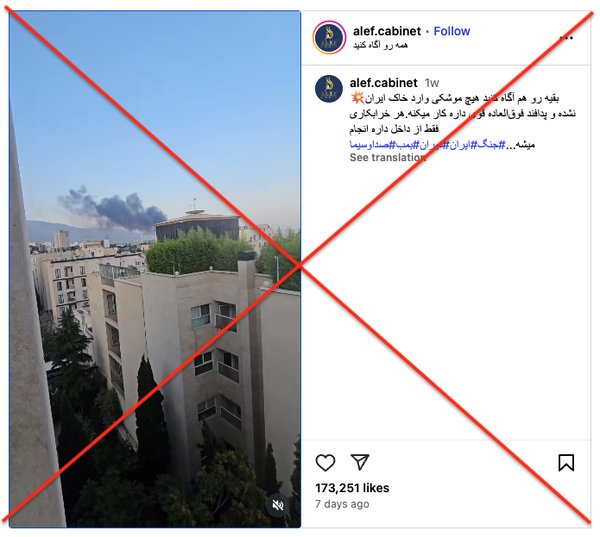Unmute the video using speaker icon
This screenshot has width=600, height=537.
pos(278,505)
